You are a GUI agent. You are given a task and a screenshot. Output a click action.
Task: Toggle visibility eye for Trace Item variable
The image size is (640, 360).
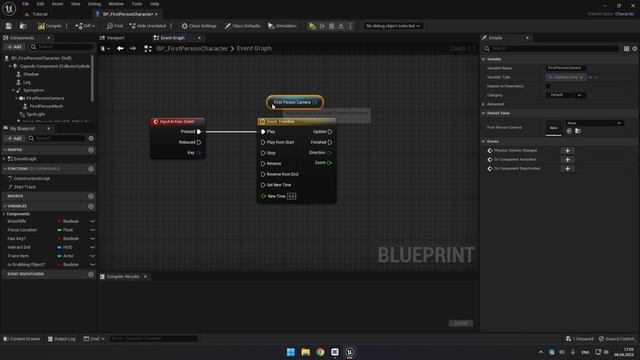(93, 256)
